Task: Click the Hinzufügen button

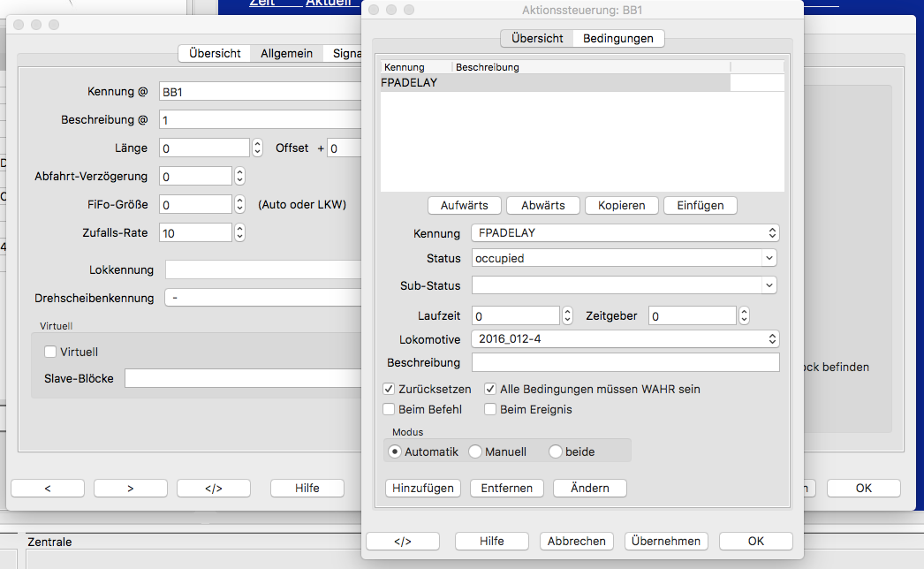Action: click(x=423, y=488)
